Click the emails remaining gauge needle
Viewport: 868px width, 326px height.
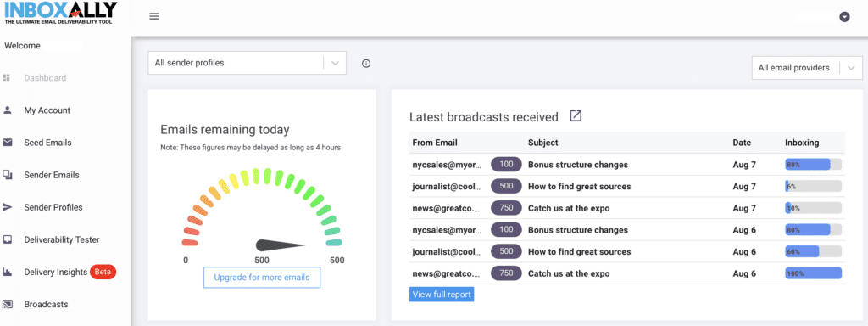click(x=280, y=244)
